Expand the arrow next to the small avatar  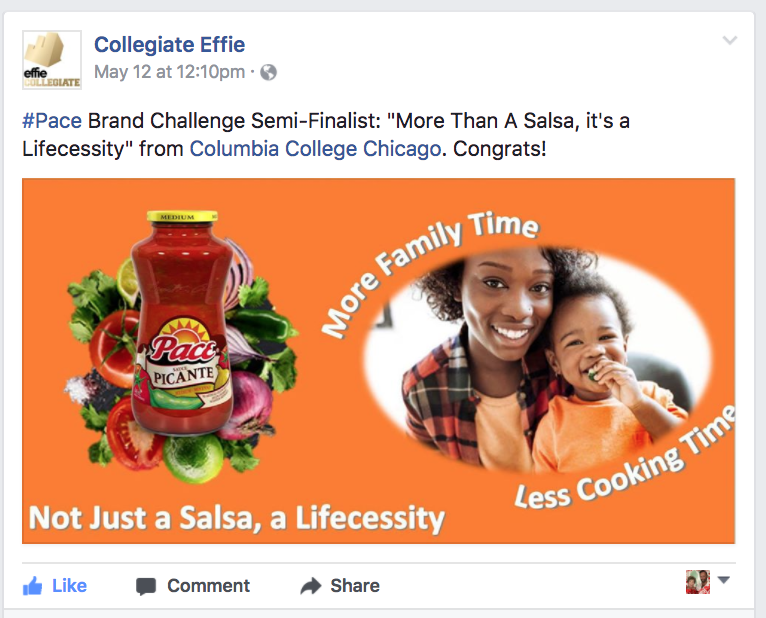tap(724, 581)
